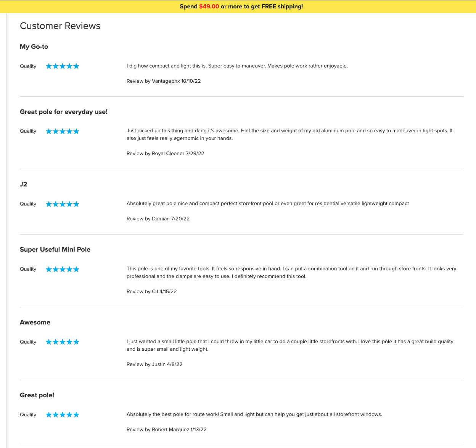Click the Awesome review title
Viewport: 476px width, 448px height.
click(35, 322)
